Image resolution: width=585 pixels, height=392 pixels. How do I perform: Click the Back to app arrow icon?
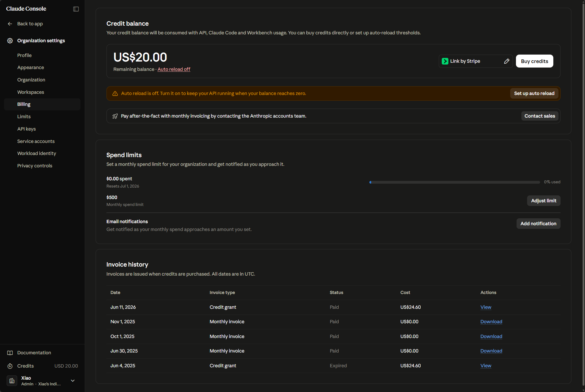coord(10,24)
